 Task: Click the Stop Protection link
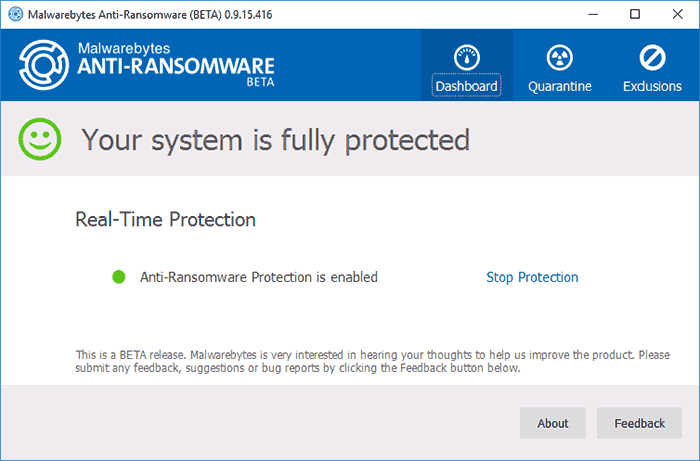point(532,277)
